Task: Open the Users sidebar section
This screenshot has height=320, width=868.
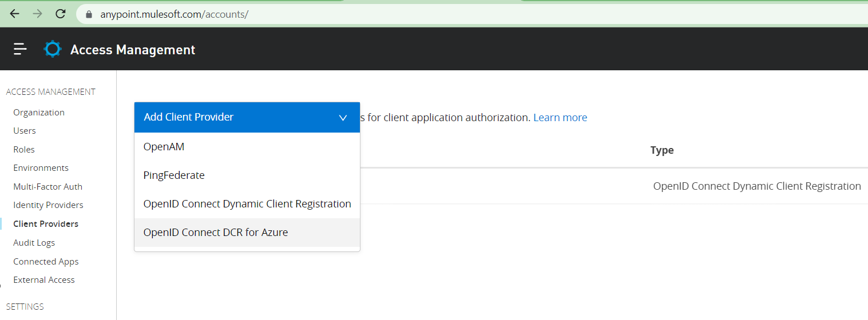Action: [x=25, y=131]
